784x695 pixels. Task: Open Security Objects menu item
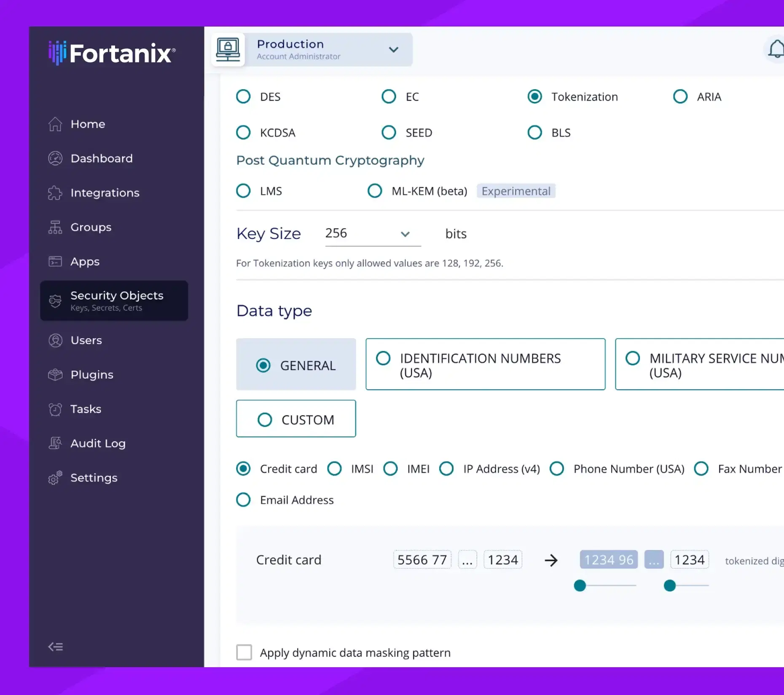(x=114, y=301)
